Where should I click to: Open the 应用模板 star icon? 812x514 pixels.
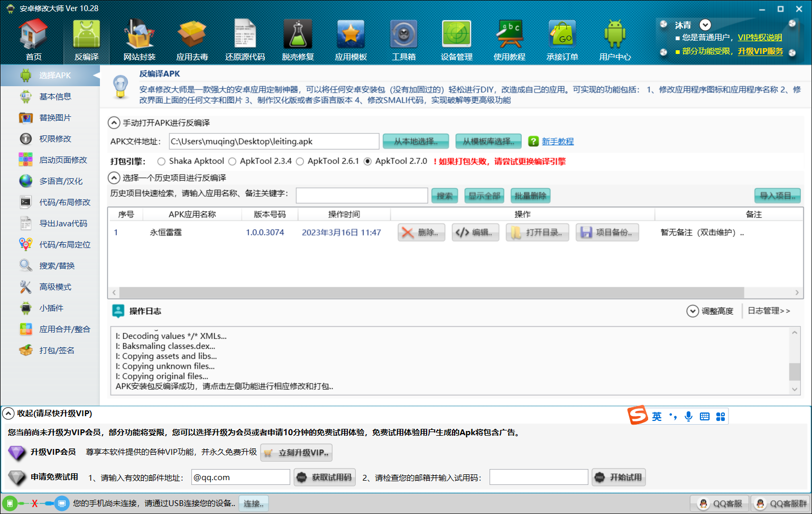[x=350, y=34]
